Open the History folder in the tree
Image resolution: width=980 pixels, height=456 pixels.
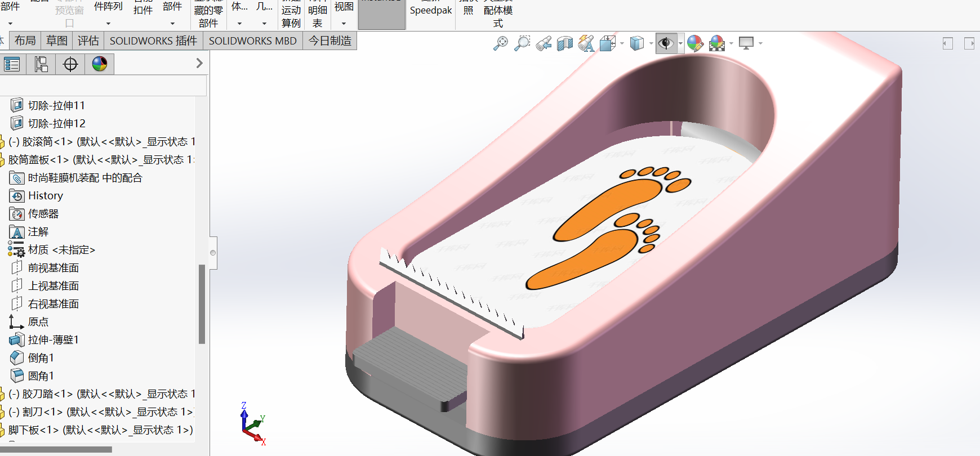46,195
